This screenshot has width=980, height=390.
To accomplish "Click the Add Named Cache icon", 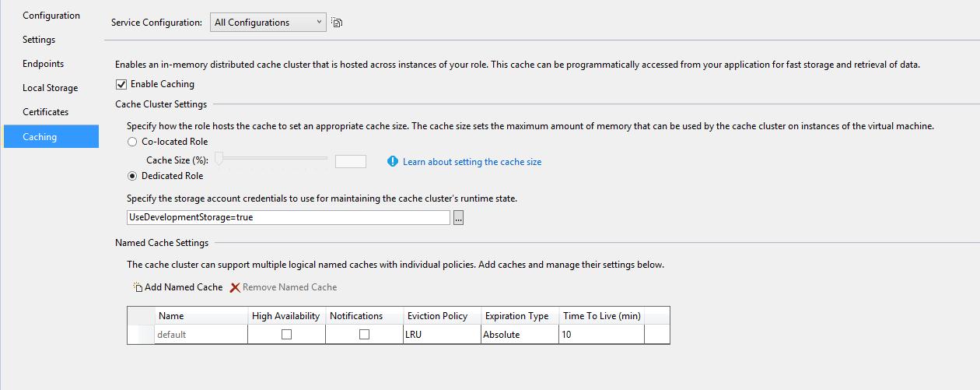I will (138, 287).
